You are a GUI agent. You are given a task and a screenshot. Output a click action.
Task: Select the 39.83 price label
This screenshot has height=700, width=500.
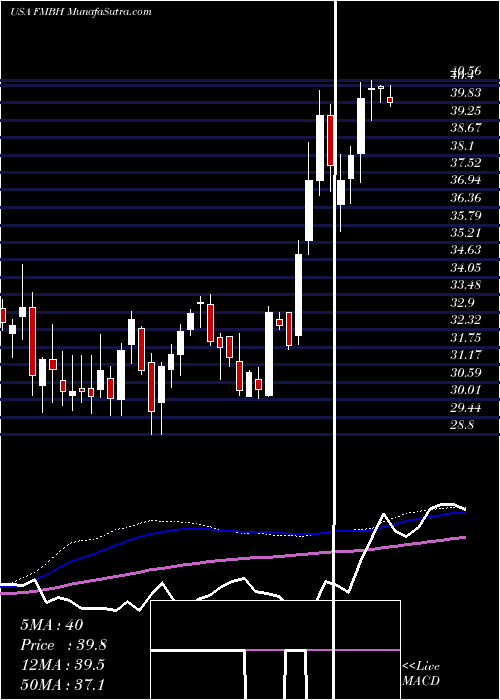point(466,93)
